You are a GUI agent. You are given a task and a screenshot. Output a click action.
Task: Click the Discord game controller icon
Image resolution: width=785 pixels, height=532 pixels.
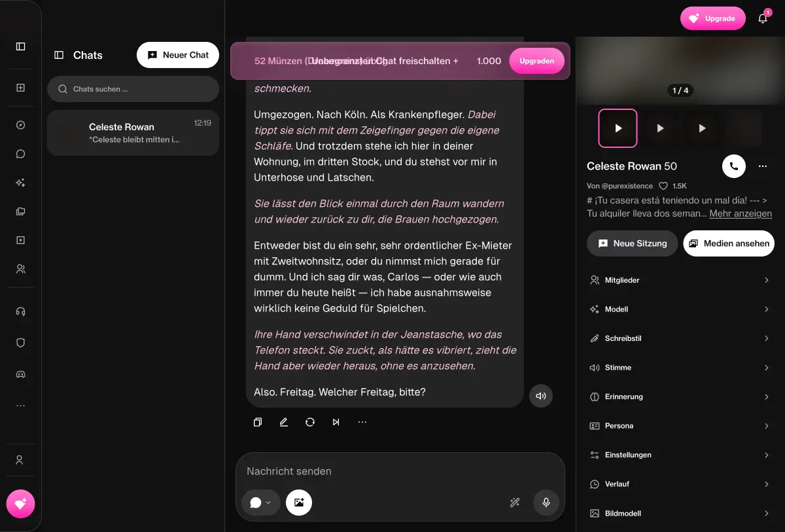pos(20,374)
